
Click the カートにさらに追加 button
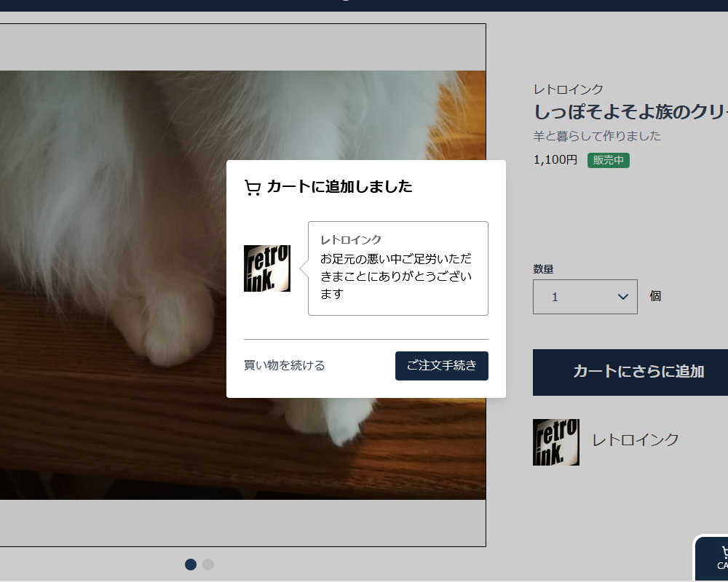pyautogui.click(x=630, y=372)
